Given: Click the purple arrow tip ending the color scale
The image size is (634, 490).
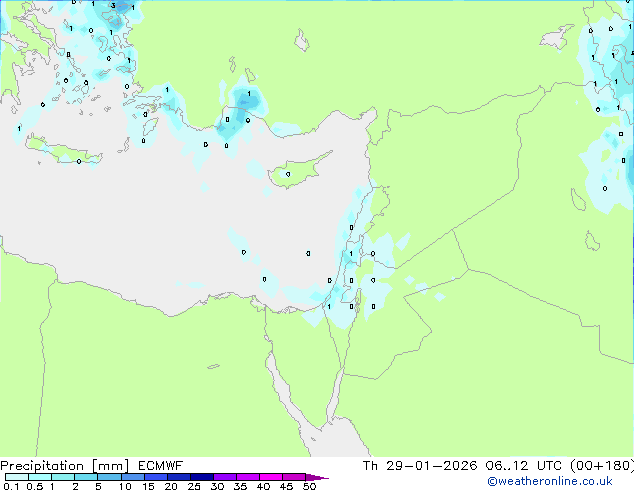Looking at the screenshot, I should click(x=317, y=477).
